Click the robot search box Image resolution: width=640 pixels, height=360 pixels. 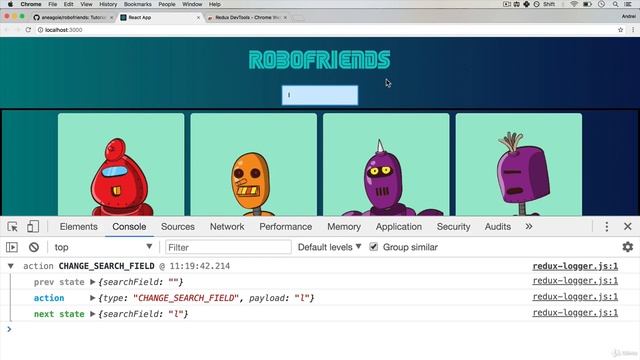point(320,95)
